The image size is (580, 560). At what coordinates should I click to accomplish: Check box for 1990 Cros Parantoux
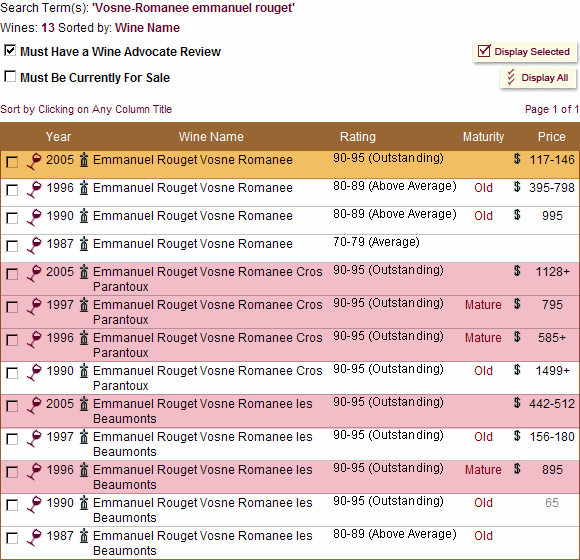[12, 373]
